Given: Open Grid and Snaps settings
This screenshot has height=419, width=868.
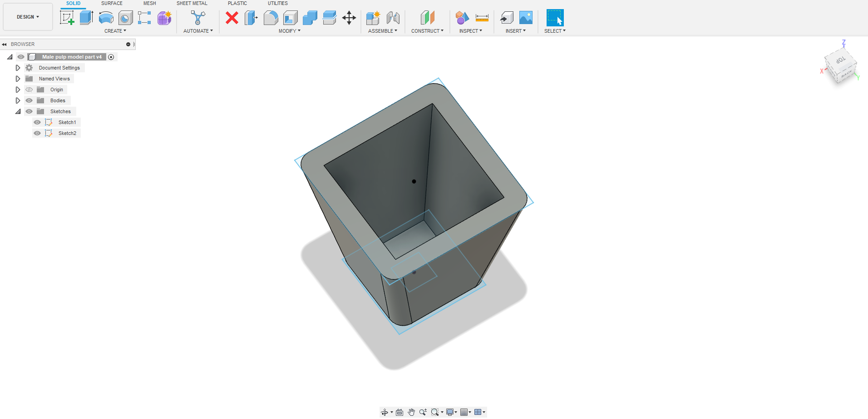Looking at the screenshot, I should 464,412.
